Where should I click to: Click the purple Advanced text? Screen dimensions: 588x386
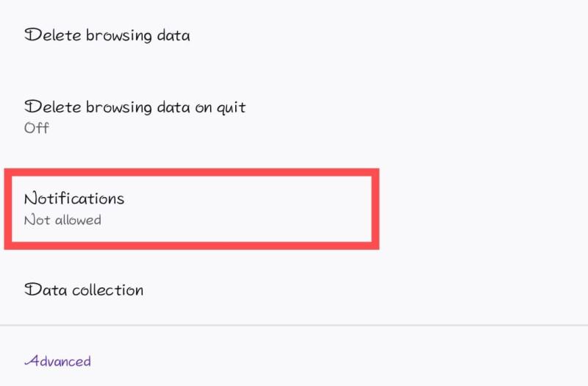pyautogui.click(x=57, y=361)
